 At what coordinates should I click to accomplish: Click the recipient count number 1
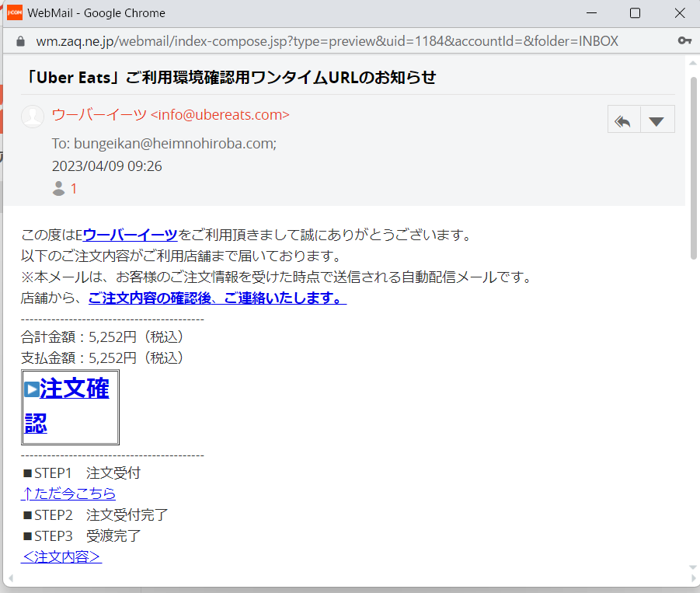(74, 189)
